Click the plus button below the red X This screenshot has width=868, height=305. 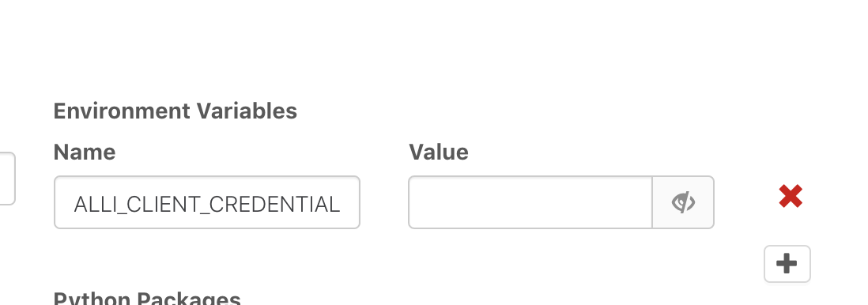[x=787, y=264]
